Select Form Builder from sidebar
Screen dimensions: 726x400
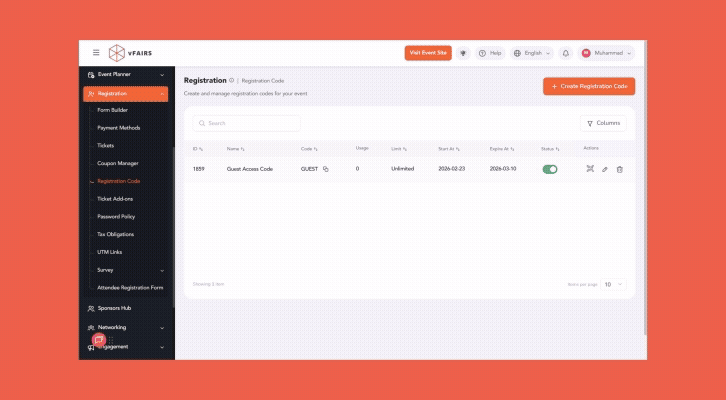point(112,110)
